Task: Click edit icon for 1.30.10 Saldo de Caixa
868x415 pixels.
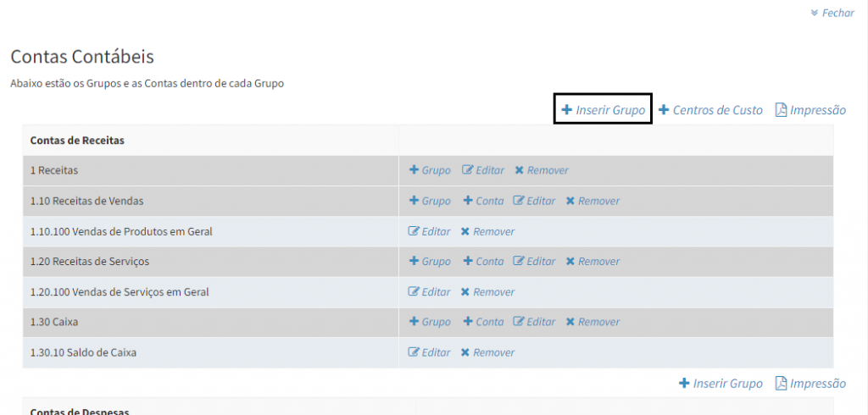Action: pos(414,352)
